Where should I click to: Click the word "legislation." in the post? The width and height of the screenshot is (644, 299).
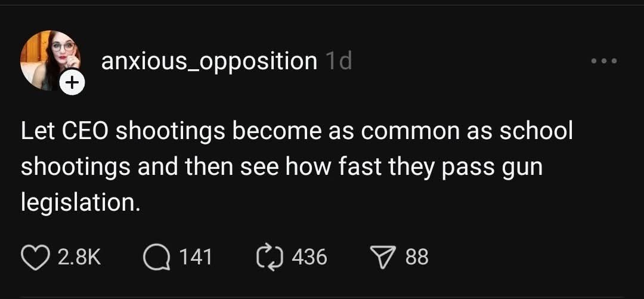pyautogui.click(x=81, y=203)
